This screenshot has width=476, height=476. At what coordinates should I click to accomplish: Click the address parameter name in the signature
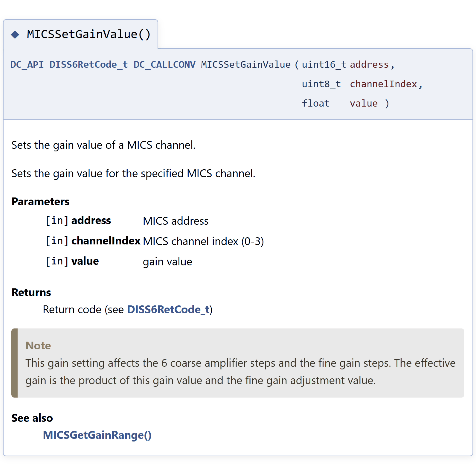(x=369, y=65)
